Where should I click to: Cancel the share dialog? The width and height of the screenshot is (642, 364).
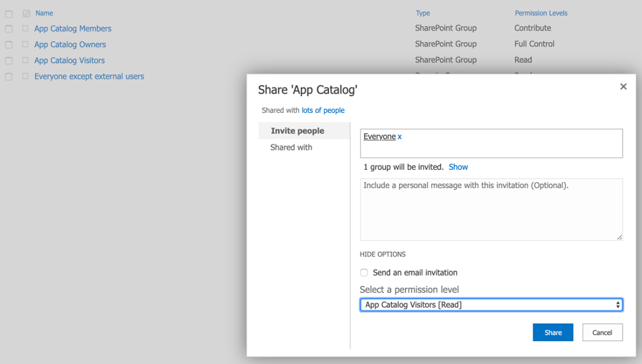[x=602, y=332]
